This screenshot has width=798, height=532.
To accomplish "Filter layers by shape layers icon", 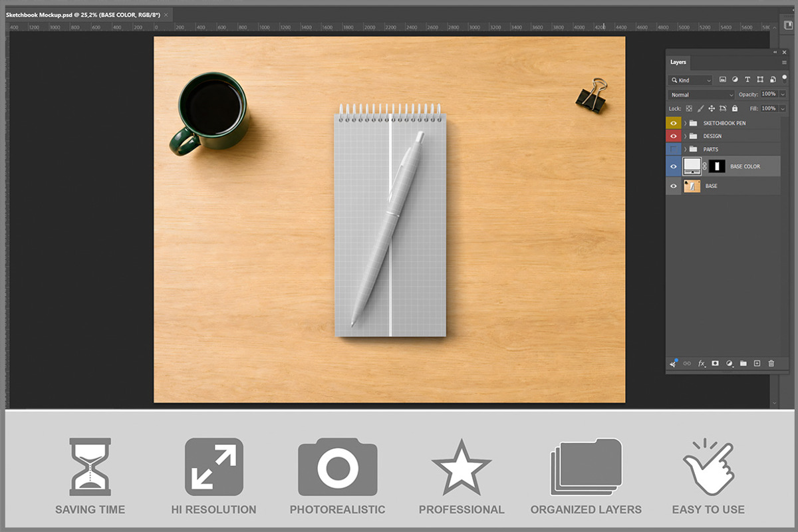I will (760, 80).
